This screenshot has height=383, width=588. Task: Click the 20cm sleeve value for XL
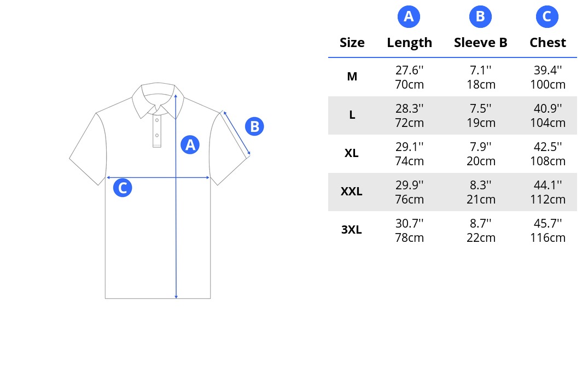click(481, 161)
